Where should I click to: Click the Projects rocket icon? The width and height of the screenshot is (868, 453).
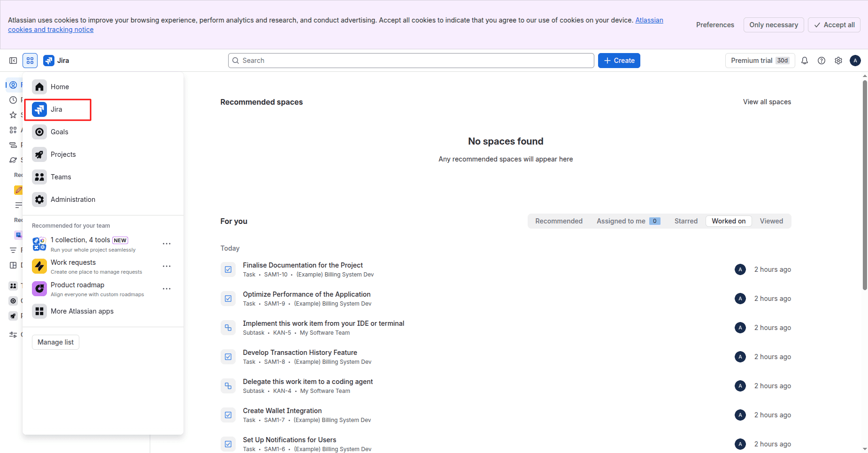[39, 154]
